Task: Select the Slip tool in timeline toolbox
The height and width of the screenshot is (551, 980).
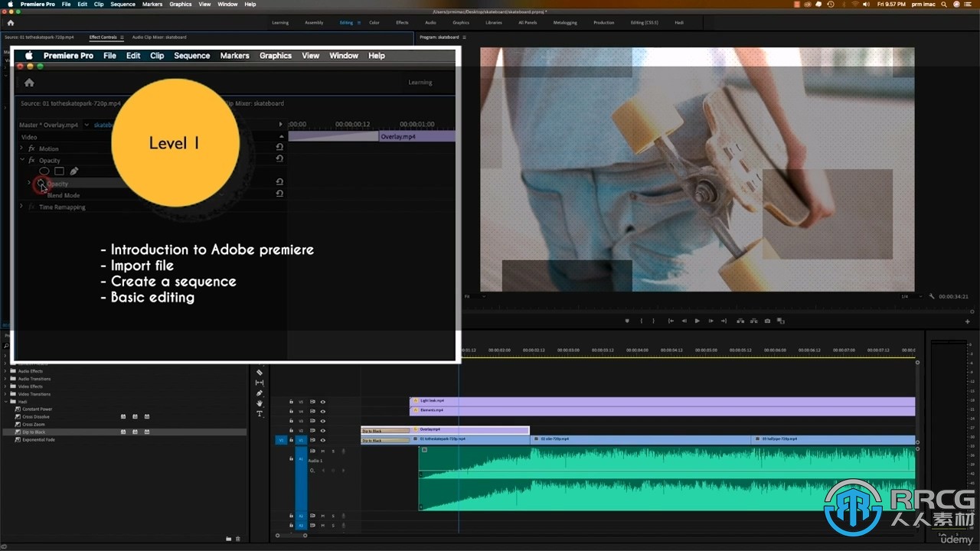Action: tap(260, 383)
